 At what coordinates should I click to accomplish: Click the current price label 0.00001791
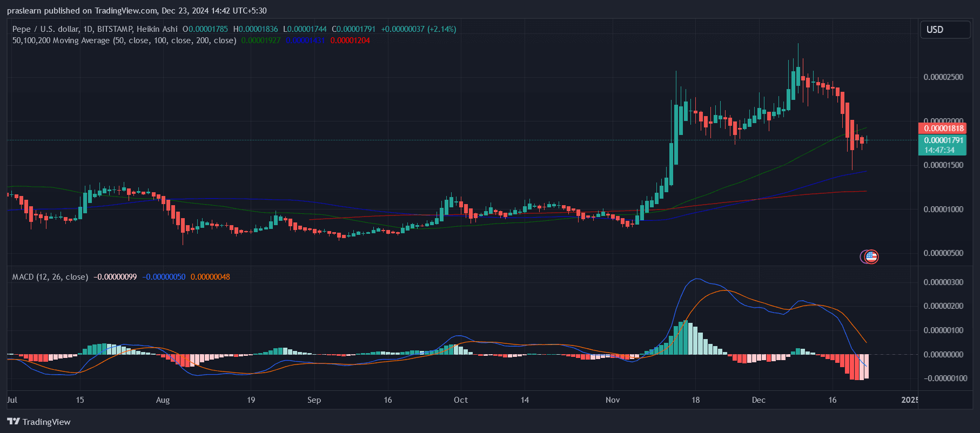click(x=943, y=140)
